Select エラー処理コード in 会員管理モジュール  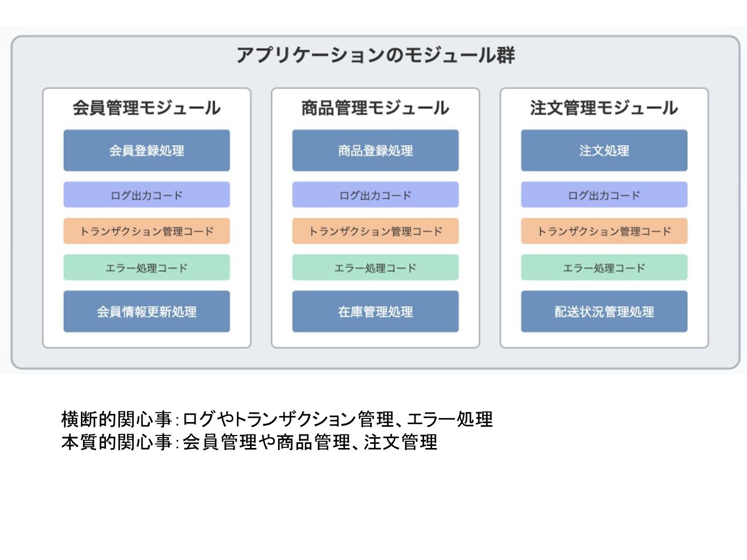[x=147, y=268]
